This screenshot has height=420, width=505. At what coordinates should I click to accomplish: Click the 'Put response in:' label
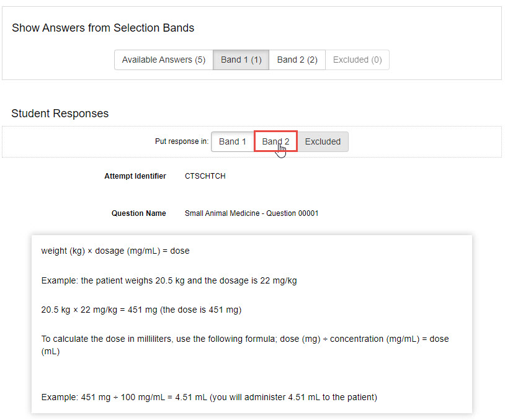[x=181, y=141]
